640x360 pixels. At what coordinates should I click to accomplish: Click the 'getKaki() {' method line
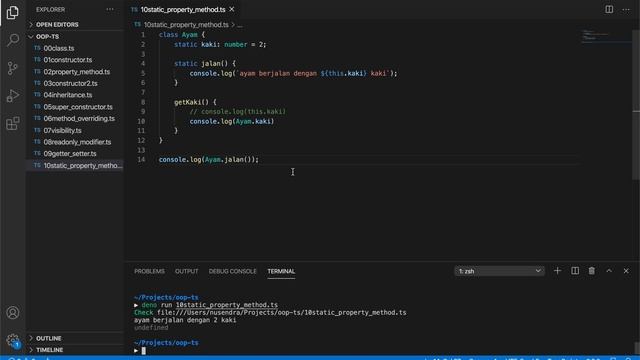(x=195, y=102)
